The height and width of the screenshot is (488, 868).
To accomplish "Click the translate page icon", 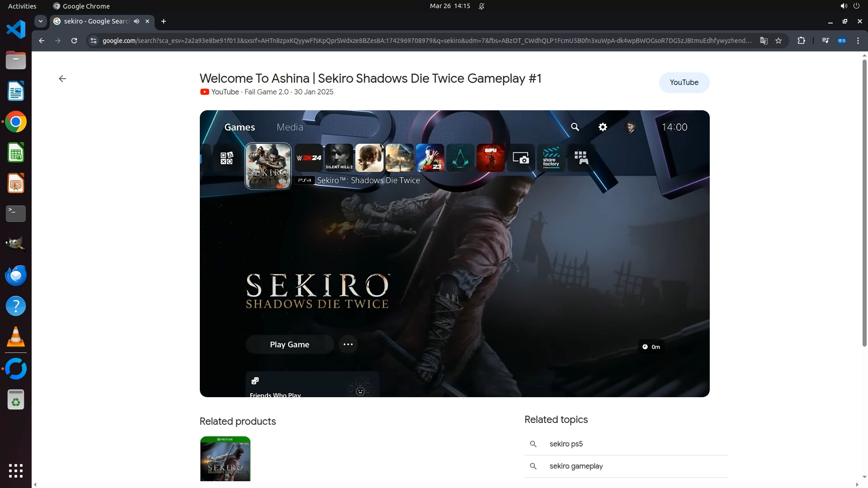I will click(x=764, y=41).
